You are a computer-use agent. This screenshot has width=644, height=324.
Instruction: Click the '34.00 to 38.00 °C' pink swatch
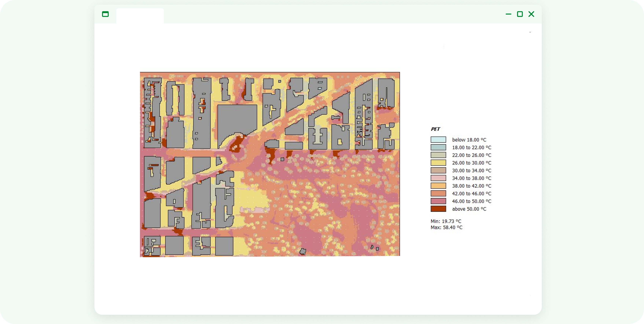tap(438, 178)
